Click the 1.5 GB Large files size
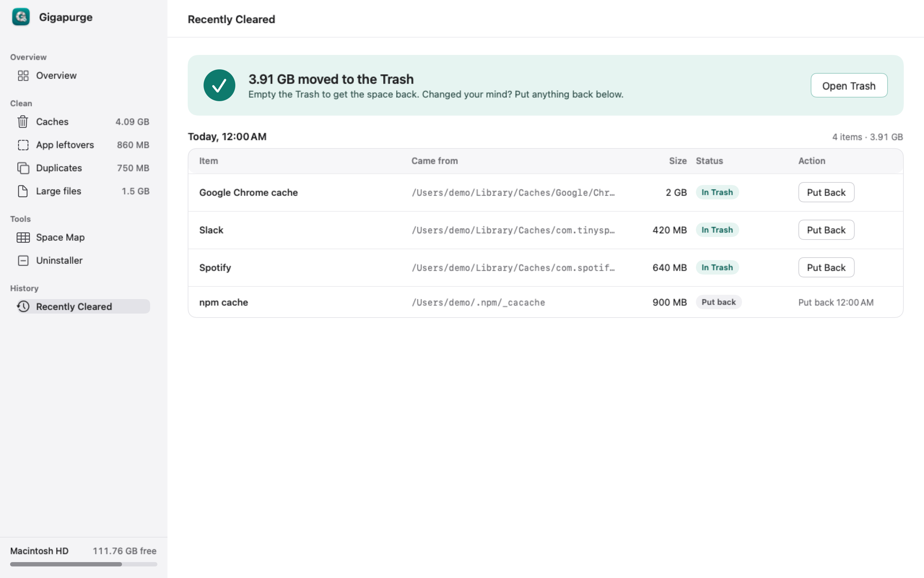The width and height of the screenshot is (924, 578). (136, 191)
